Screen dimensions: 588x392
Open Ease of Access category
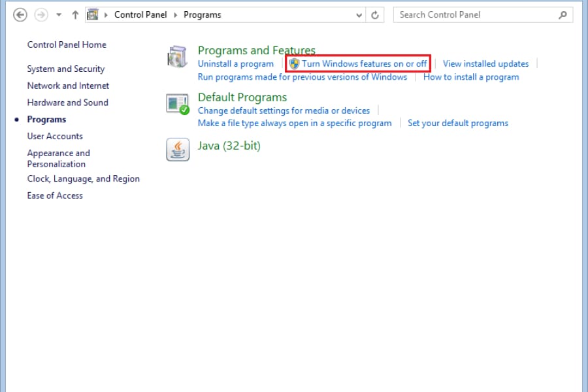click(55, 195)
